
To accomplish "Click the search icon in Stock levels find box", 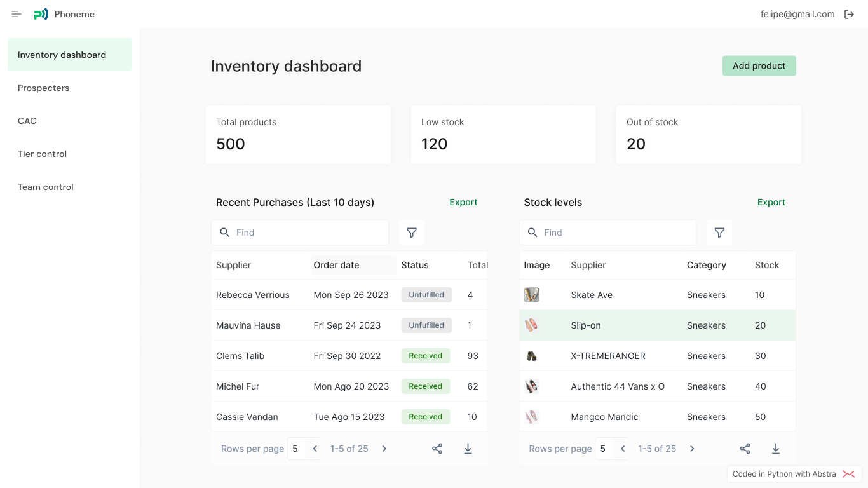I will (x=532, y=233).
